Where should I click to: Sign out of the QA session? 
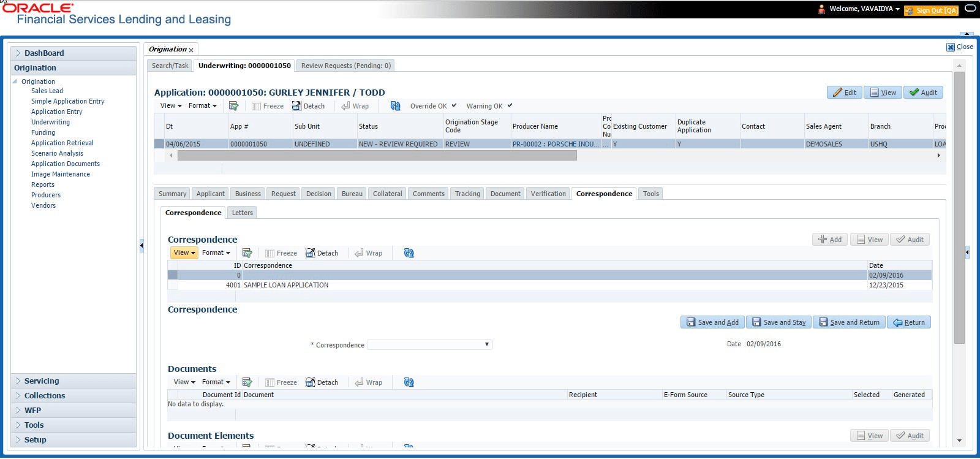click(931, 10)
